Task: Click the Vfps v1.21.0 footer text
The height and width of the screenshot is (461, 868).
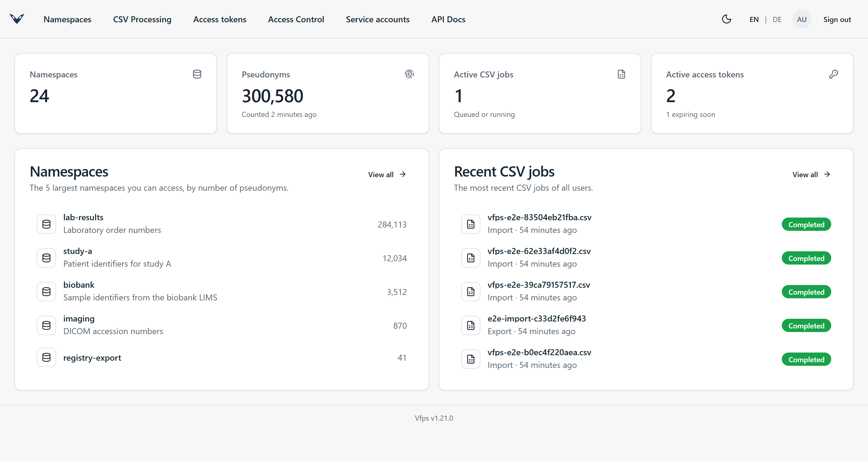Action: pyautogui.click(x=434, y=418)
